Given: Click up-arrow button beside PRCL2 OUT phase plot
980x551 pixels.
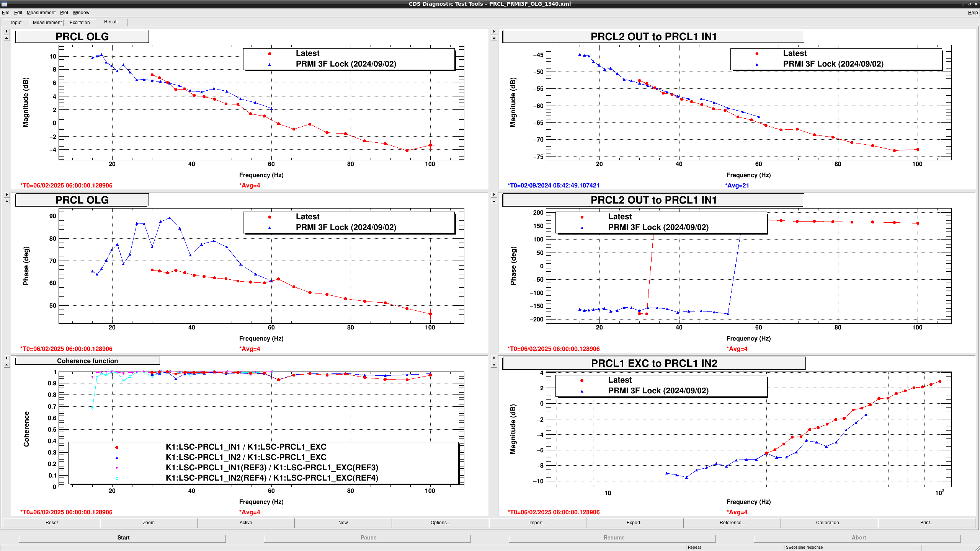Looking at the screenshot, I should tap(494, 201).
